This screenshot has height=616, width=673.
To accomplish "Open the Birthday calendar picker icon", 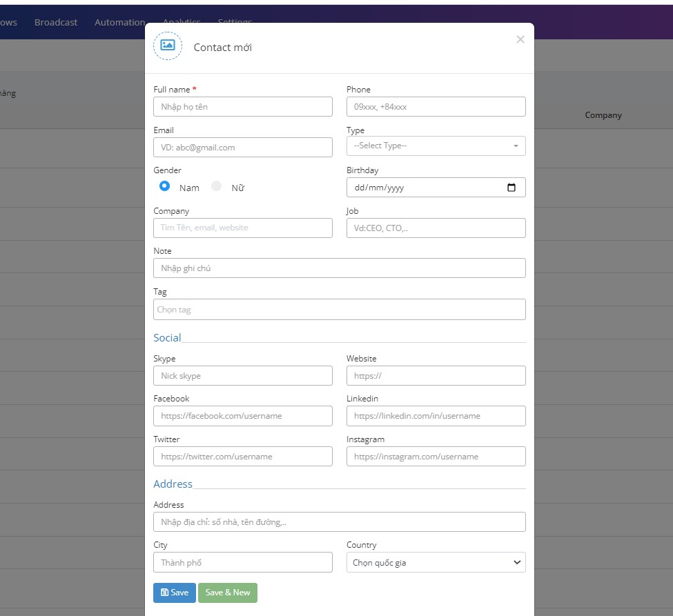I will click(511, 188).
